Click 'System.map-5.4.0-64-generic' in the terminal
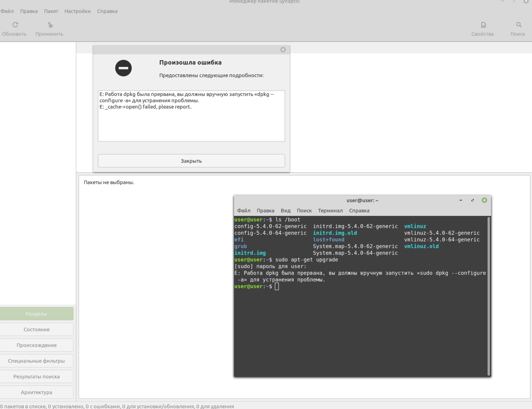Image resolution: width=532 pixels, height=409 pixels. point(355,253)
